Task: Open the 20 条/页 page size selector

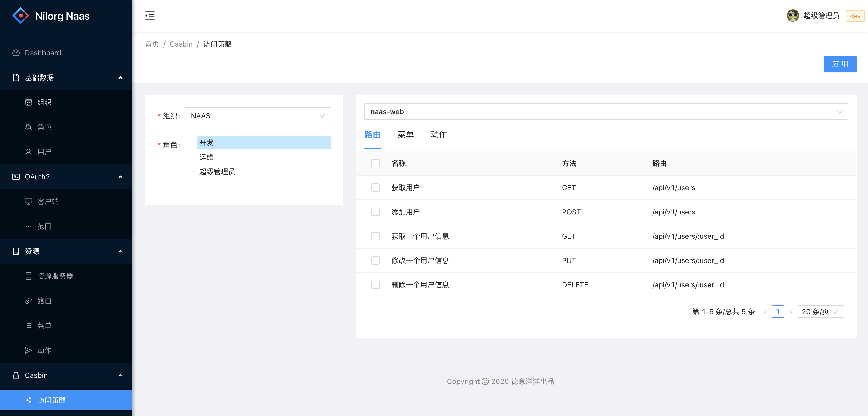Action: 820,312
